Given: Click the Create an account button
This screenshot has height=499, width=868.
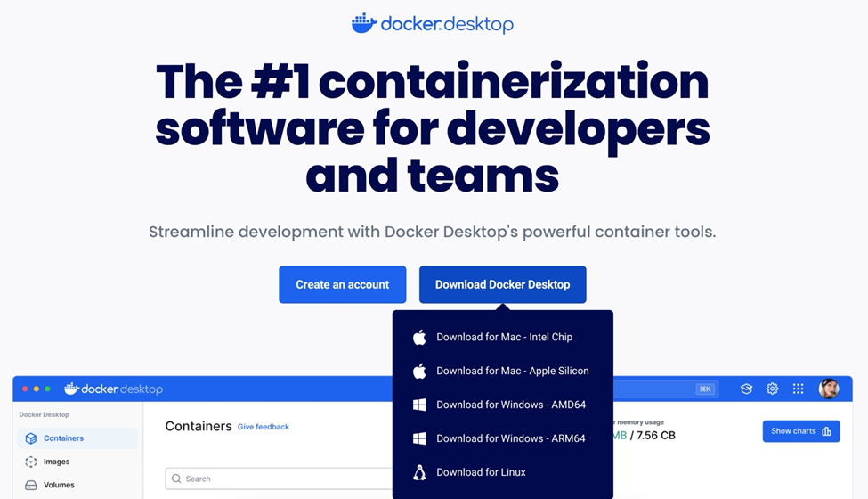Looking at the screenshot, I should [x=342, y=284].
